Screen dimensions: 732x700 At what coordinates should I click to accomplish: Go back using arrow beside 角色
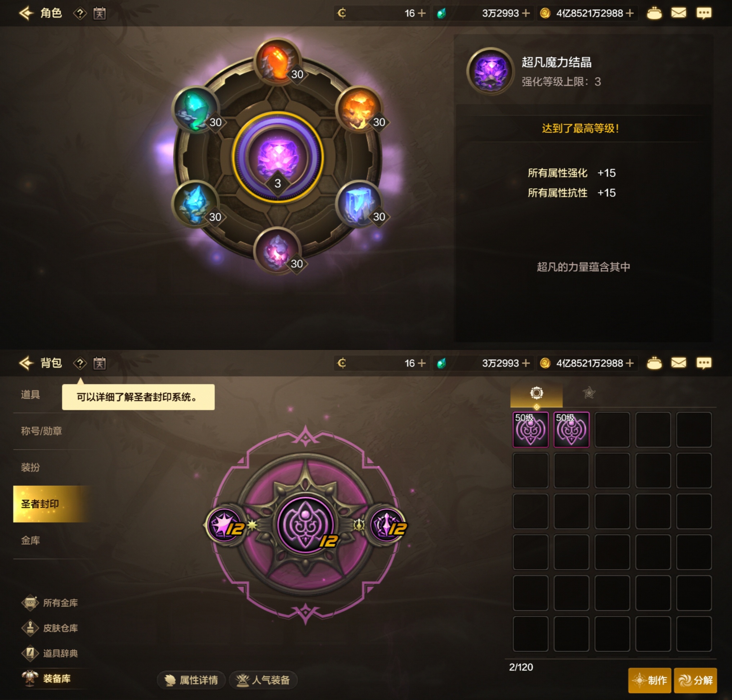click(x=27, y=13)
